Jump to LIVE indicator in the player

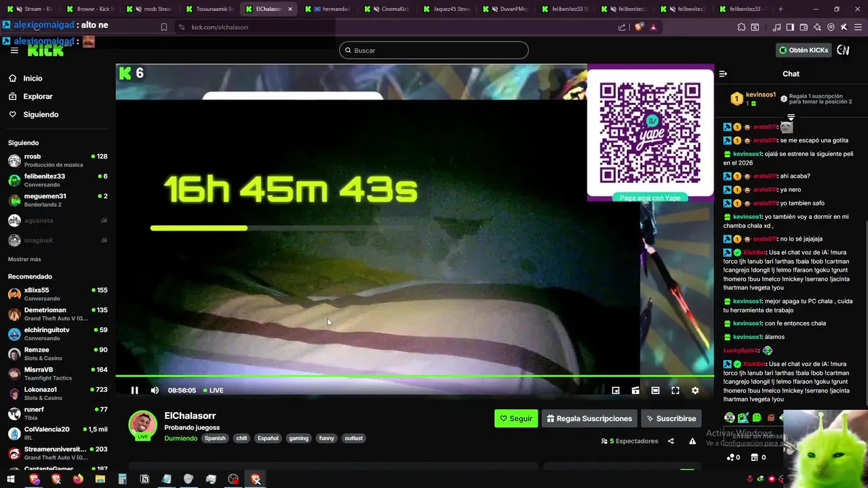tap(214, 390)
